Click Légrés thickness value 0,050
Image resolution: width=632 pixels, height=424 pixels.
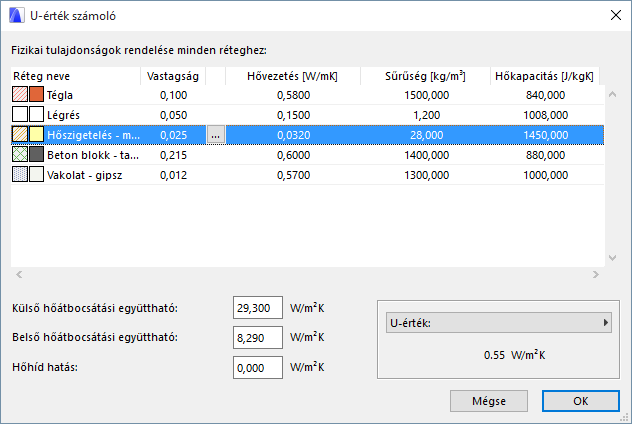point(173,115)
